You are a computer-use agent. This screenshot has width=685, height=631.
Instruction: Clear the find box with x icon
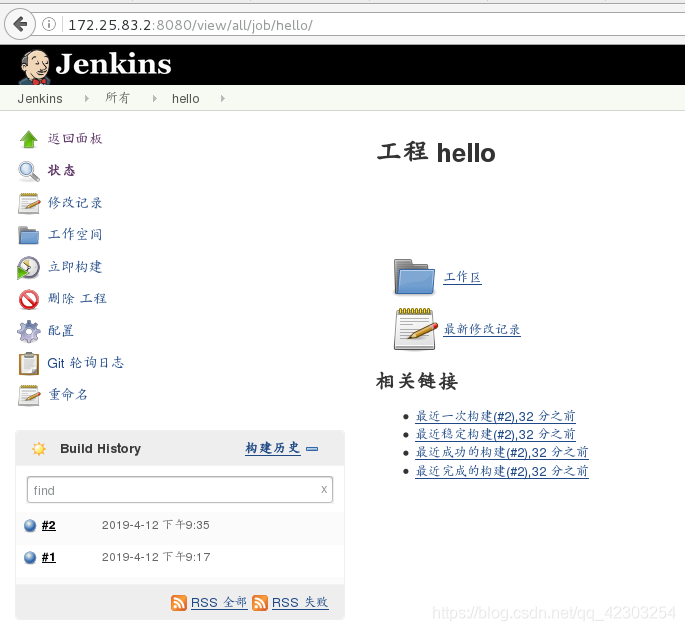[x=324, y=489]
